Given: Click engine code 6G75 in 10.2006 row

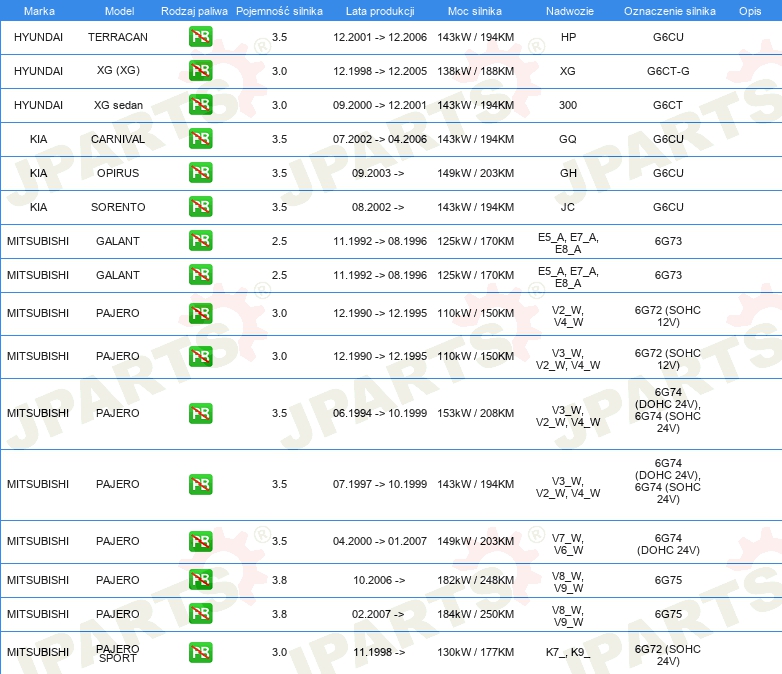Looking at the screenshot, I should (x=668, y=580).
